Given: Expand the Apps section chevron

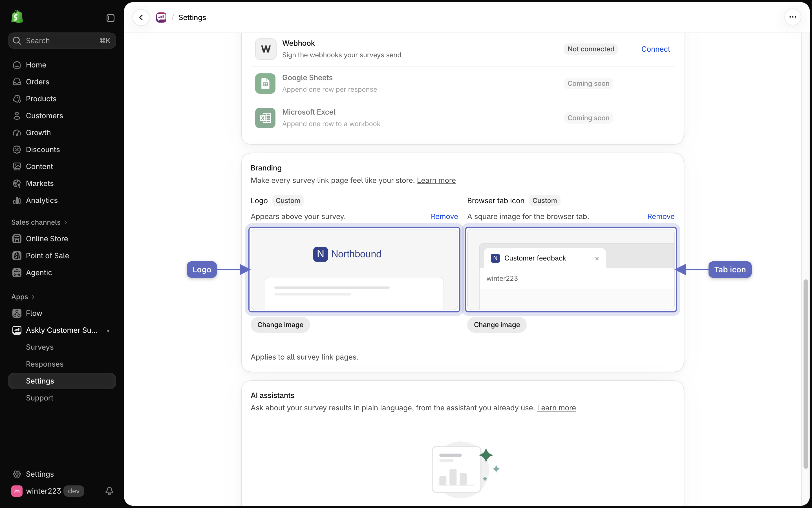Looking at the screenshot, I should point(33,297).
